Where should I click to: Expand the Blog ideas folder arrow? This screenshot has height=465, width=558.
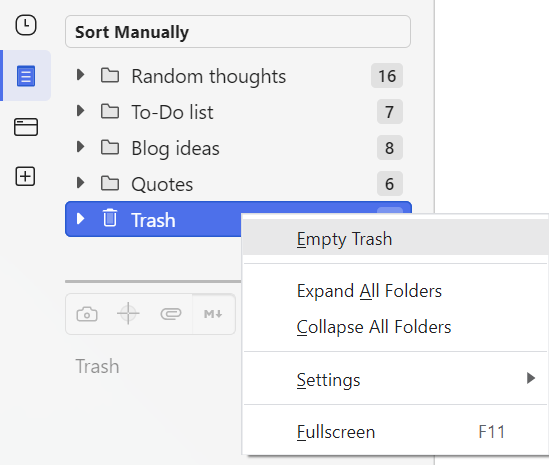point(81,147)
